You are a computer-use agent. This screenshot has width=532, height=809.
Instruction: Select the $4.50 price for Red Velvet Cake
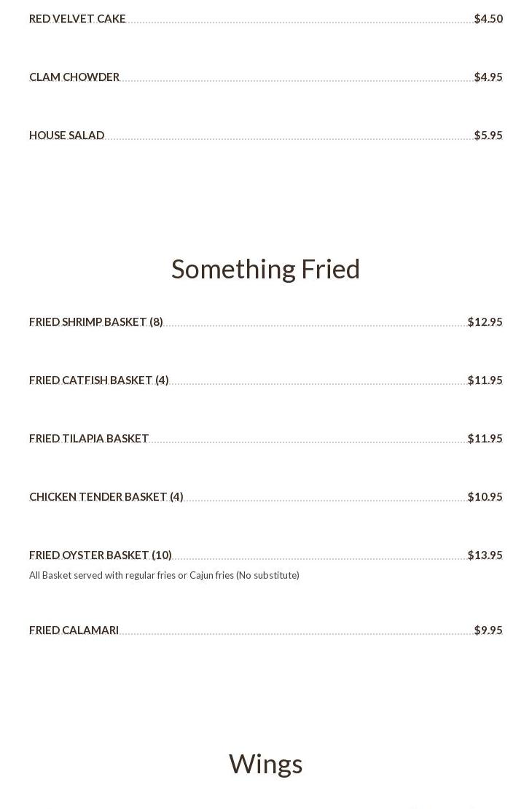click(x=488, y=19)
